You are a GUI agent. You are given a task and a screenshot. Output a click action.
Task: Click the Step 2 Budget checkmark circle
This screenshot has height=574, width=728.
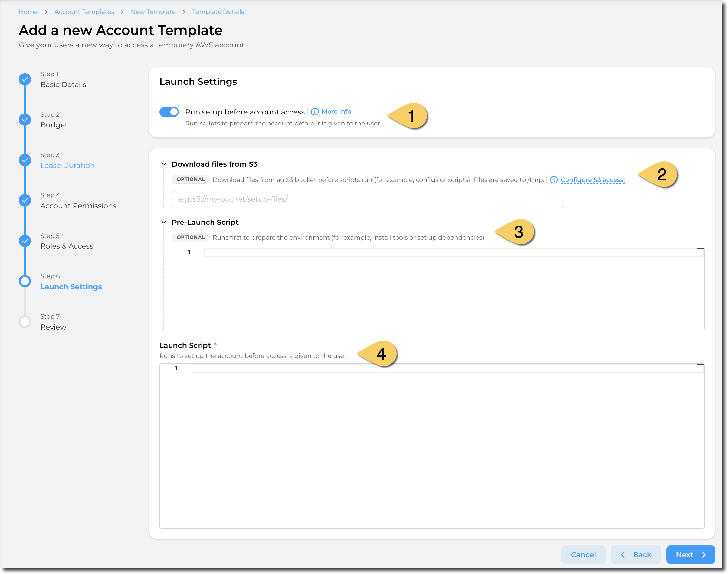pyautogui.click(x=25, y=120)
